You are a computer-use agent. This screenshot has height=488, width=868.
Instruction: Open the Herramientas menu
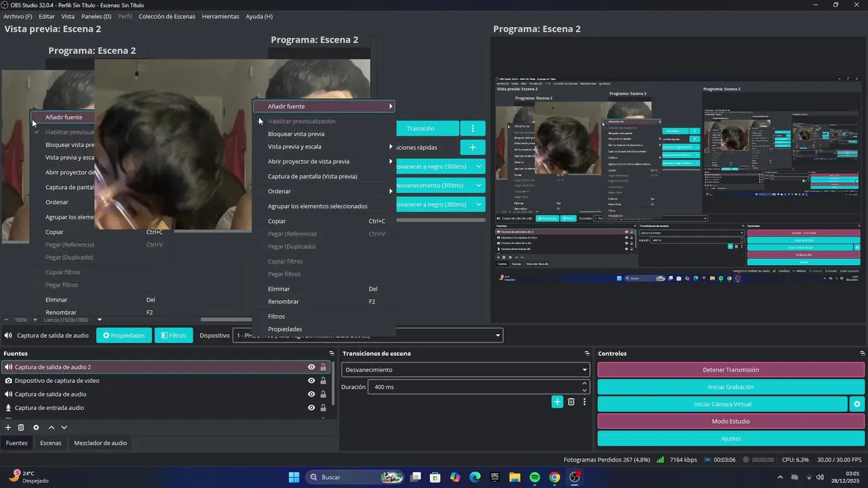(220, 16)
